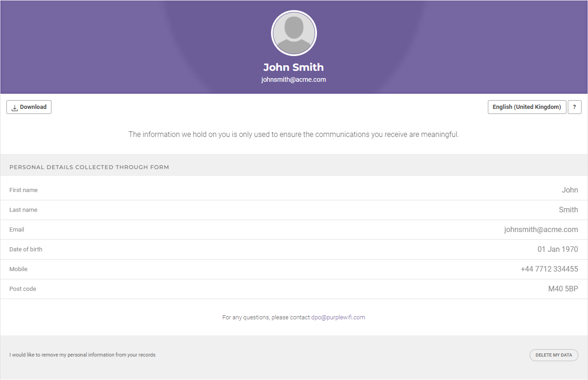Click the Date of birth row label

pyautogui.click(x=26, y=250)
